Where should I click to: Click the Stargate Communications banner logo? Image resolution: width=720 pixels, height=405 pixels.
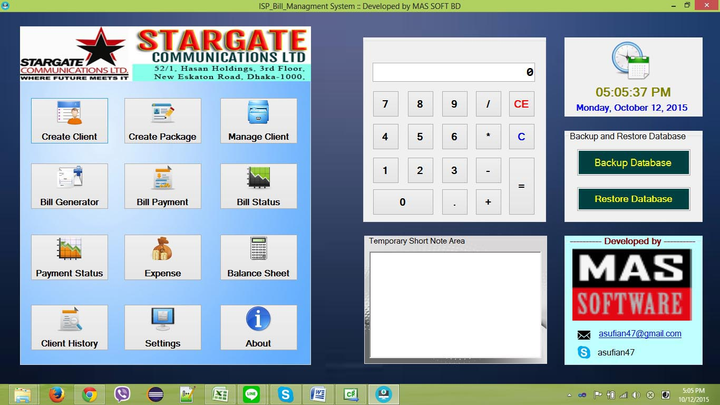coord(165,54)
